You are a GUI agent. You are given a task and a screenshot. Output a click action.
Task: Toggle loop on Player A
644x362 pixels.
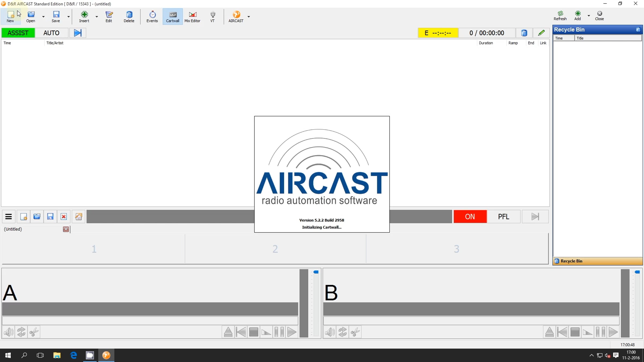tap(21, 332)
